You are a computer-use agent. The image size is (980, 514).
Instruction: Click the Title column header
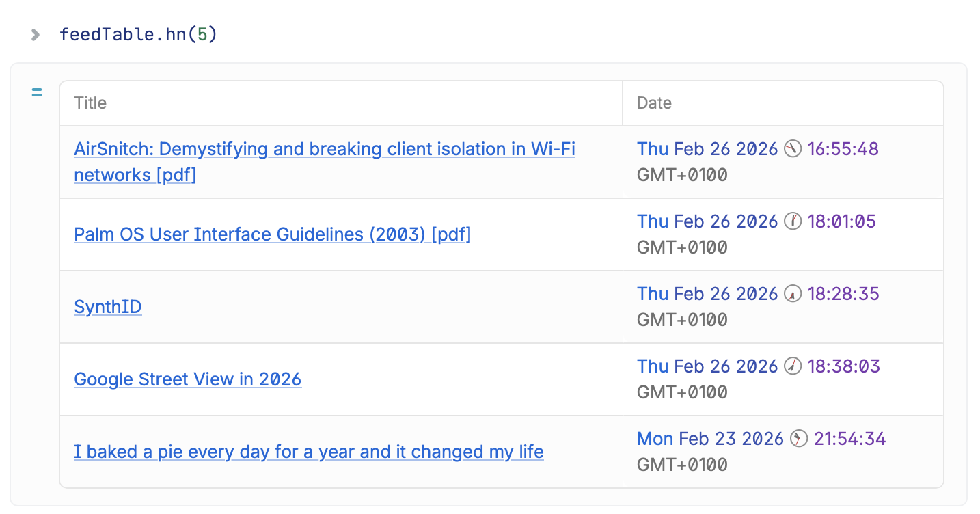pyautogui.click(x=90, y=103)
